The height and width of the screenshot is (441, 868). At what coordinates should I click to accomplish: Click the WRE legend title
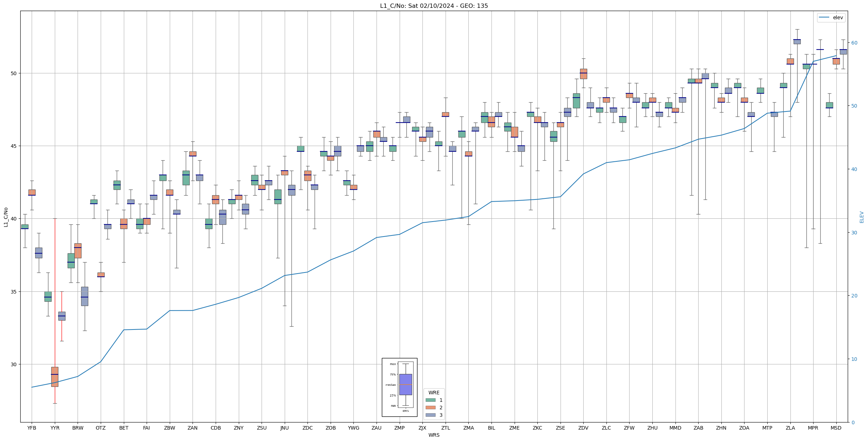tap(434, 393)
